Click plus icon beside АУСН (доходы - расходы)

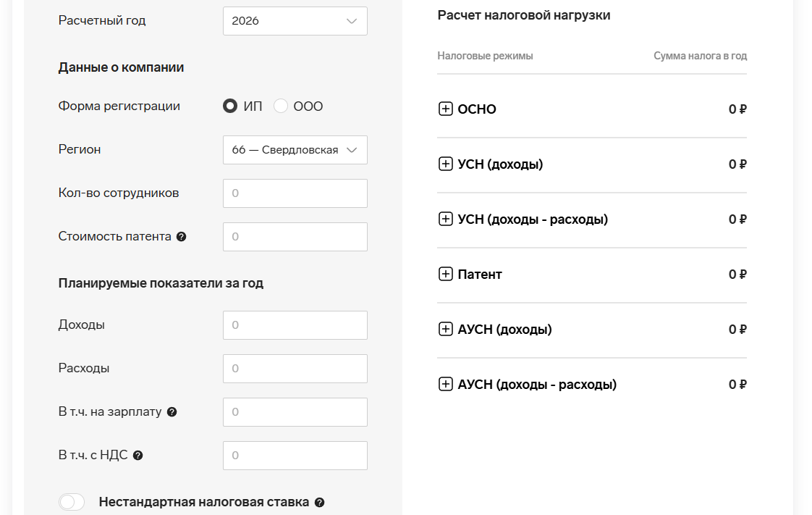[x=446, y=385]
